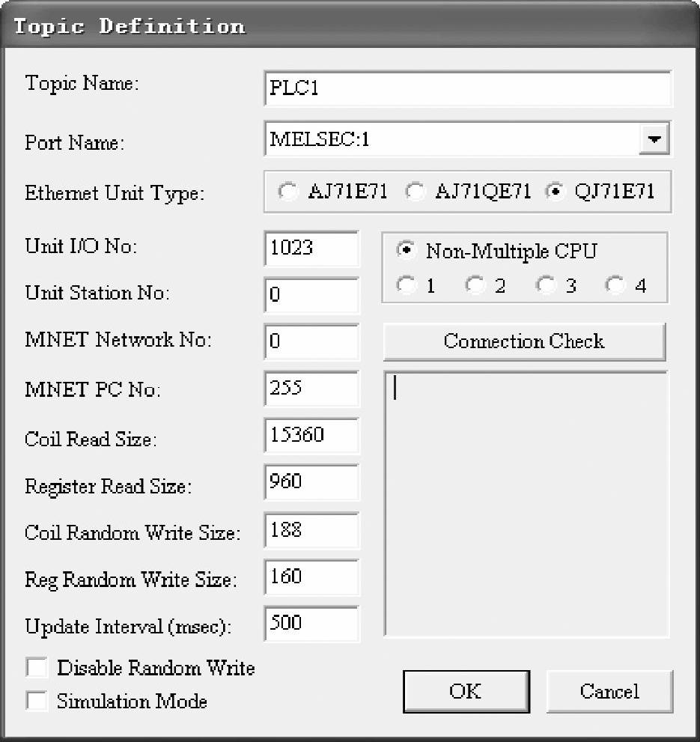
Task: Focus the MNET PC No field
Action: [x=311, y=389]
